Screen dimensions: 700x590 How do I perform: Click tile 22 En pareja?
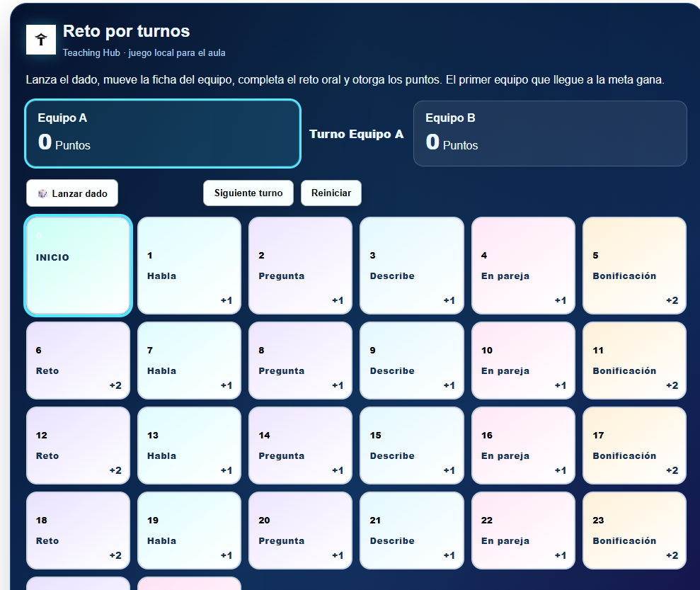(523, 531)
